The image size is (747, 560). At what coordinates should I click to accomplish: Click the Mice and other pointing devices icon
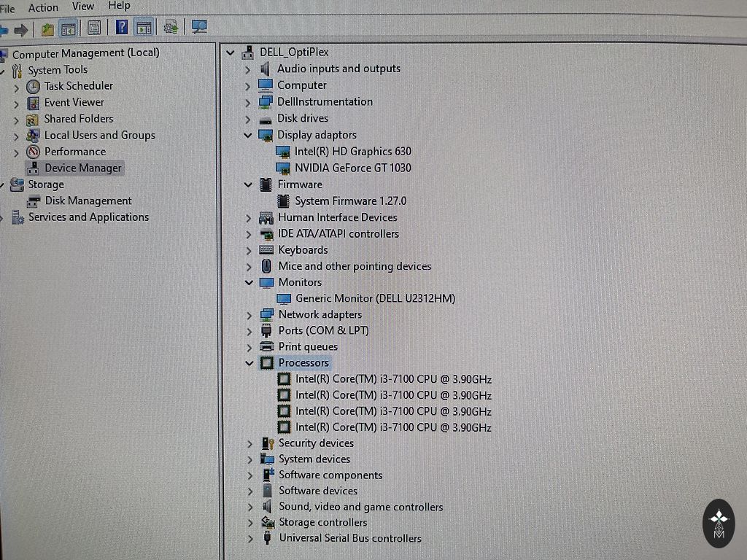(266, 266)
